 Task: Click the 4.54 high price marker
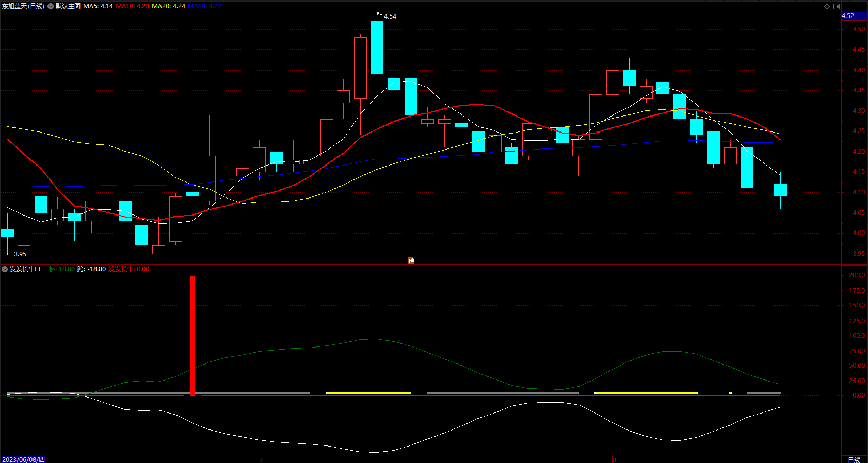pos(390,16)
